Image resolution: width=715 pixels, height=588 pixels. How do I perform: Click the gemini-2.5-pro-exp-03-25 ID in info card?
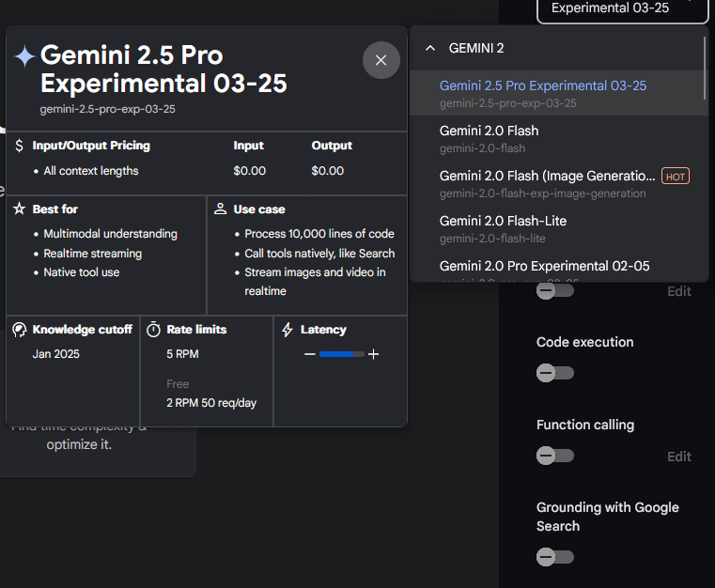point(108,109)
